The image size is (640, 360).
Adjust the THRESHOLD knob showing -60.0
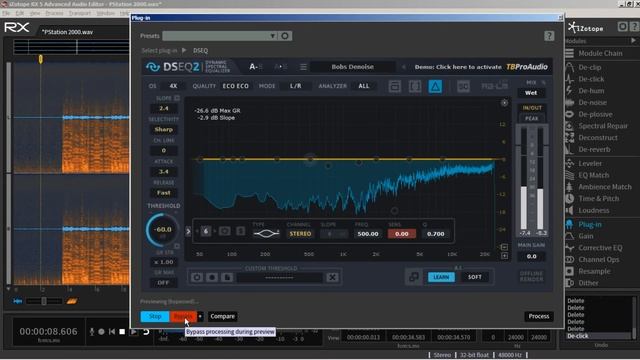click(162, 230)
